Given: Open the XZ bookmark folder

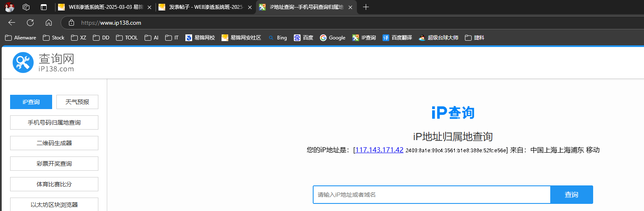Looking at the screenshot, I should (x=79, y=38).
